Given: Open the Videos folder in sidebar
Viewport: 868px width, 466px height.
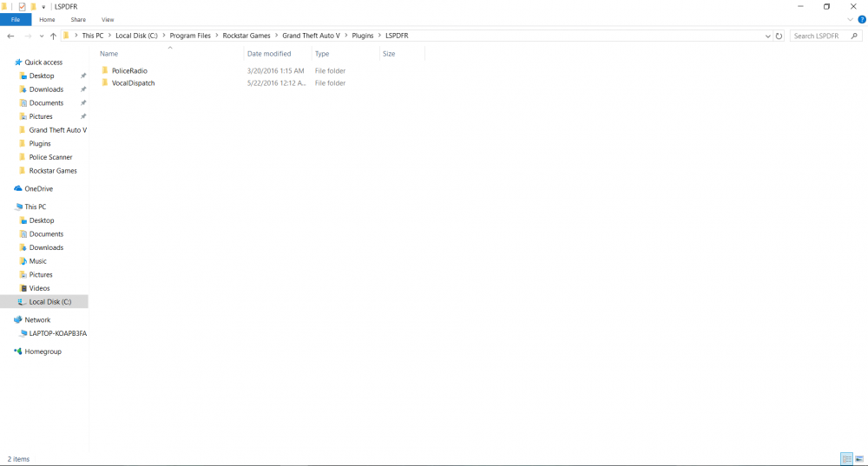Looking at the screenshot, I should pos(39,288).
